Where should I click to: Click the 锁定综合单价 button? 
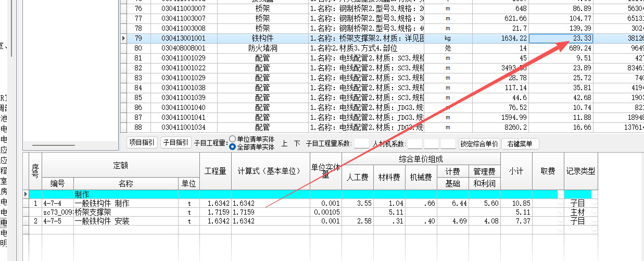[x=479, y=144]
